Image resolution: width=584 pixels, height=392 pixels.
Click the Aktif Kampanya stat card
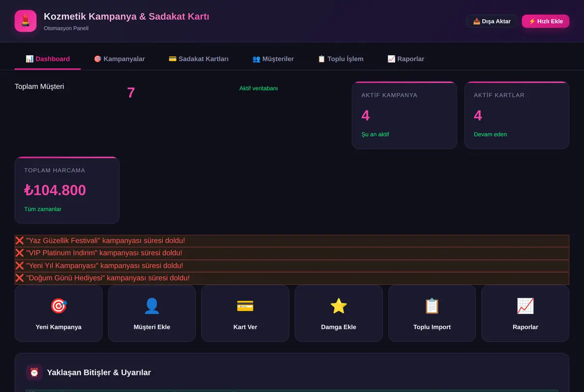pos(404,115)
